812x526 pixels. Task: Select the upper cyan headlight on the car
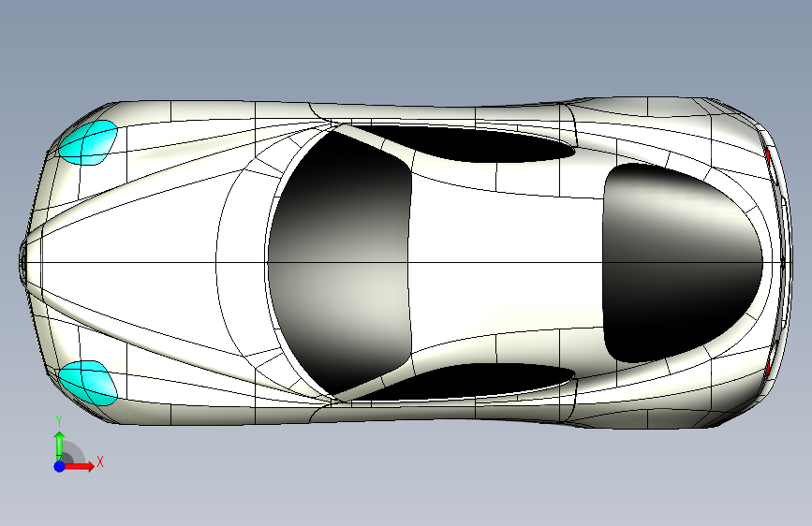coord(87,142)
